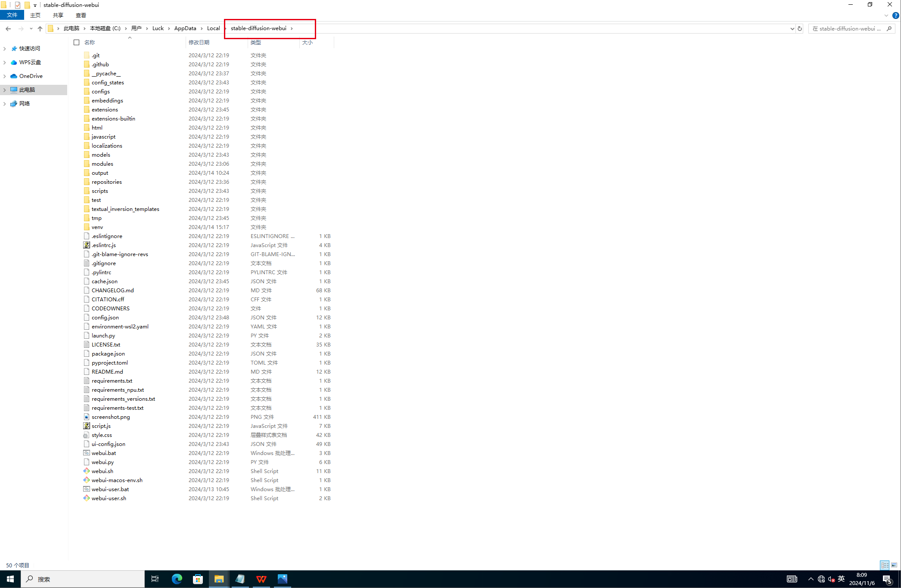Select config.json file

tap(105, 317)
